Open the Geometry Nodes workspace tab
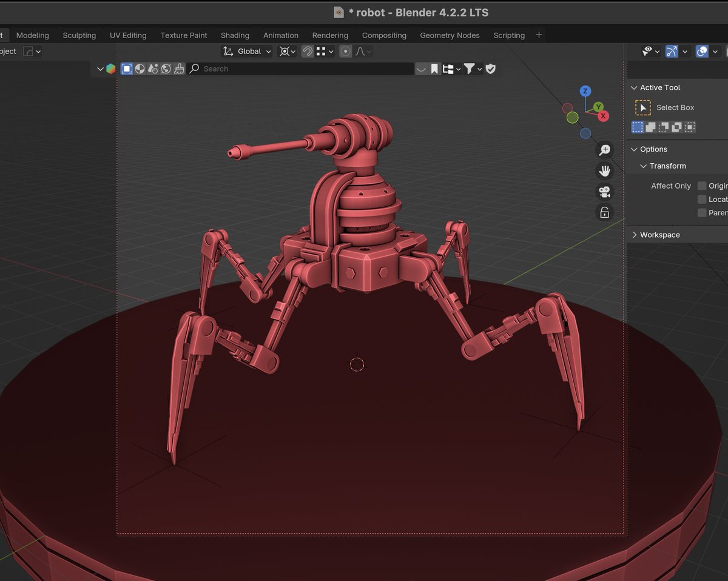728x581 pixels. coord(450,35)
